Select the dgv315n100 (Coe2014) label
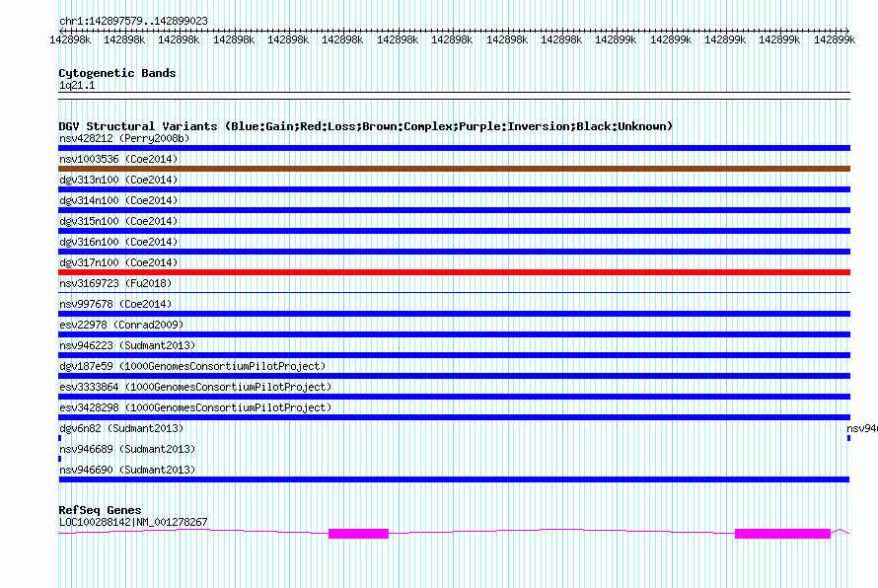This screenshot has width=878, height=588. pyautogui.click(x=118, y=221)
